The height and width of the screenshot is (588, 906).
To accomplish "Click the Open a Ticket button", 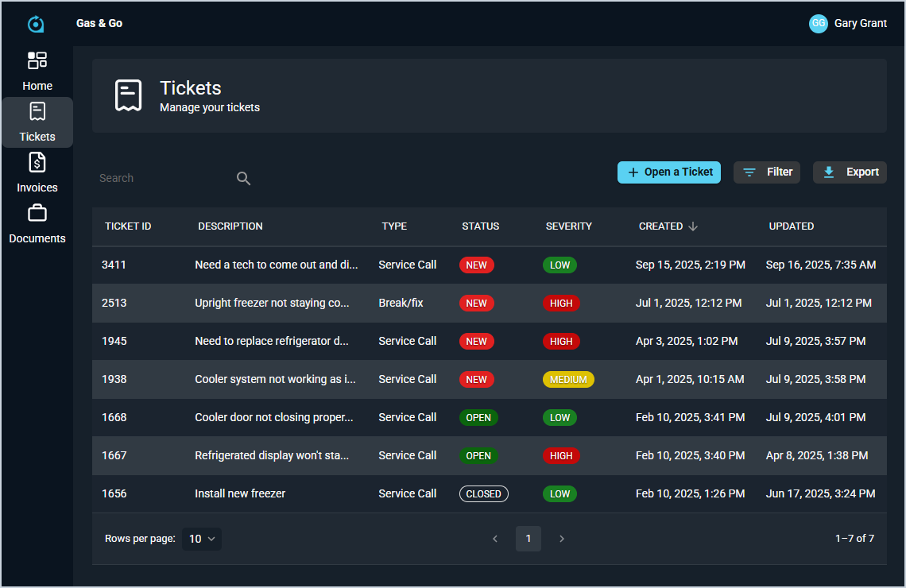I will pyautogui.click(x=668, y=172).
